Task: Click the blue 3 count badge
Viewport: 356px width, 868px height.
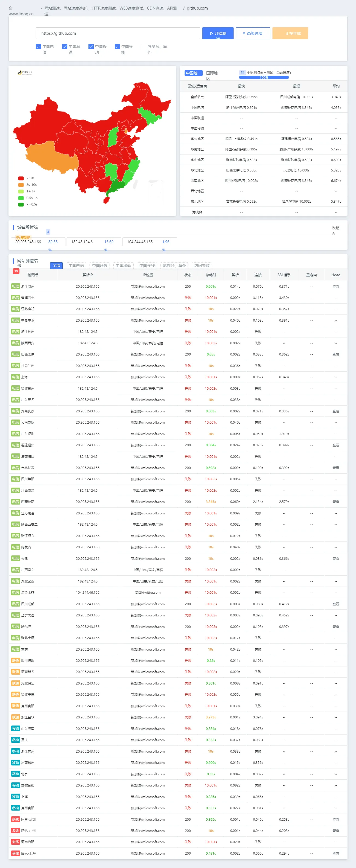Action: pyautogui.click(x=48, y=232)
